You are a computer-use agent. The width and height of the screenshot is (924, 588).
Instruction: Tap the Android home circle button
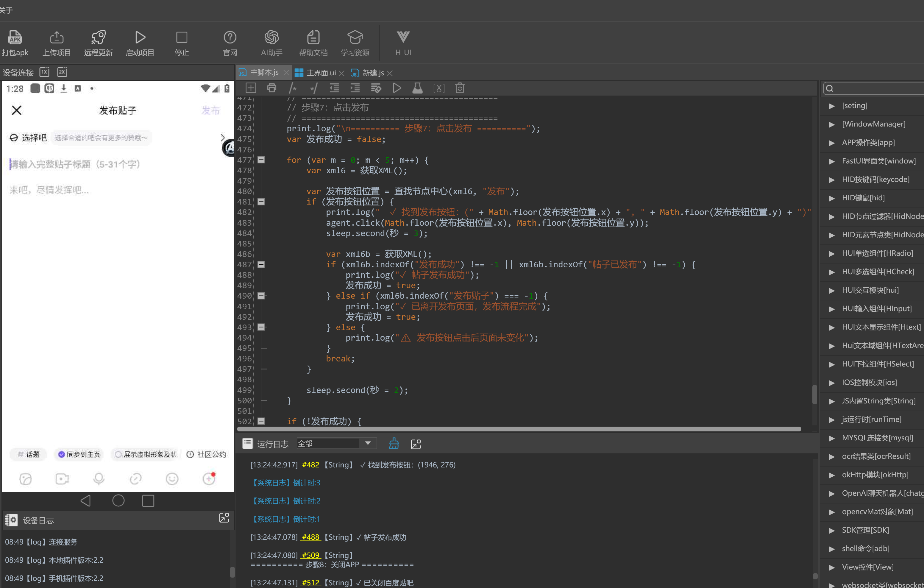[x=118, y=500]
